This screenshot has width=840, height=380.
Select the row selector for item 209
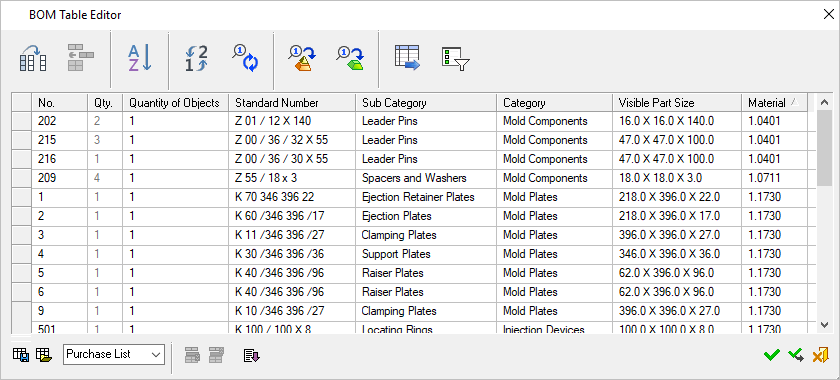[x=22, y=178]
